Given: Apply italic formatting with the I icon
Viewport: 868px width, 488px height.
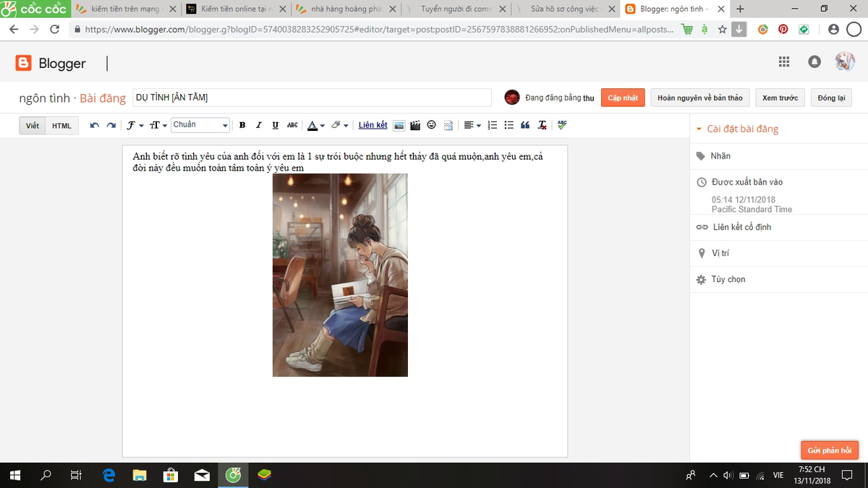Looking at the screenshot, I should point(259,125).
